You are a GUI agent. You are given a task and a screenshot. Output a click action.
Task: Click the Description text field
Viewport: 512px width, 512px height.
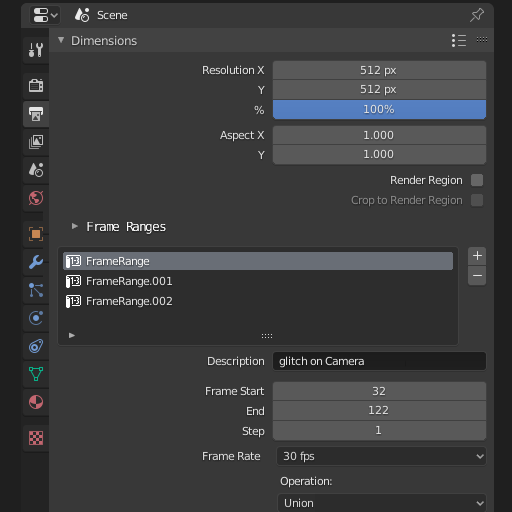379,361
